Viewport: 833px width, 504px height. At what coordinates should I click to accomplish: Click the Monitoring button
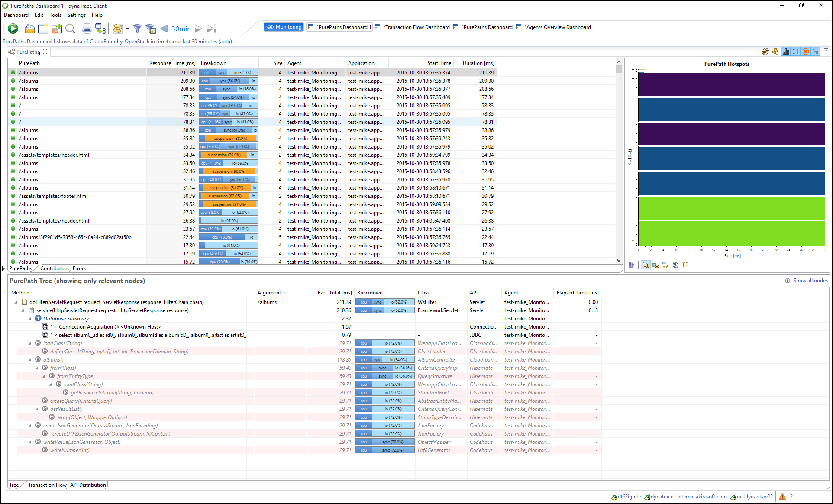pos(284,27)
